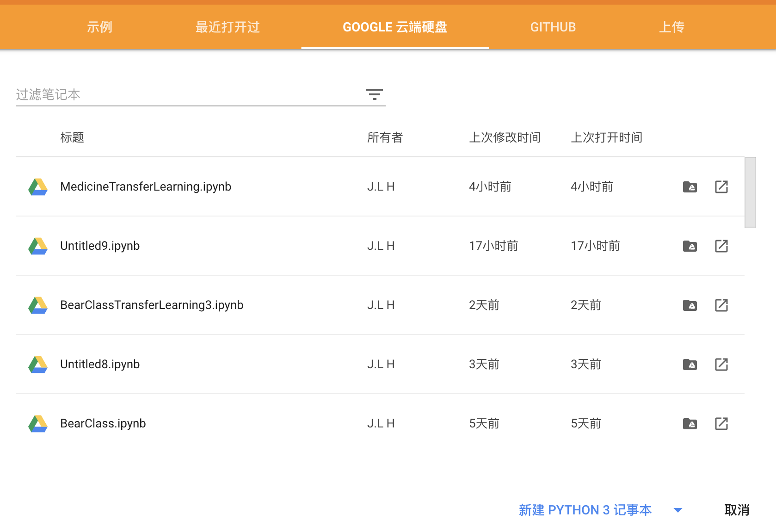Open filter options icon beside search field
Screen dimensions: 776x532
374,94
